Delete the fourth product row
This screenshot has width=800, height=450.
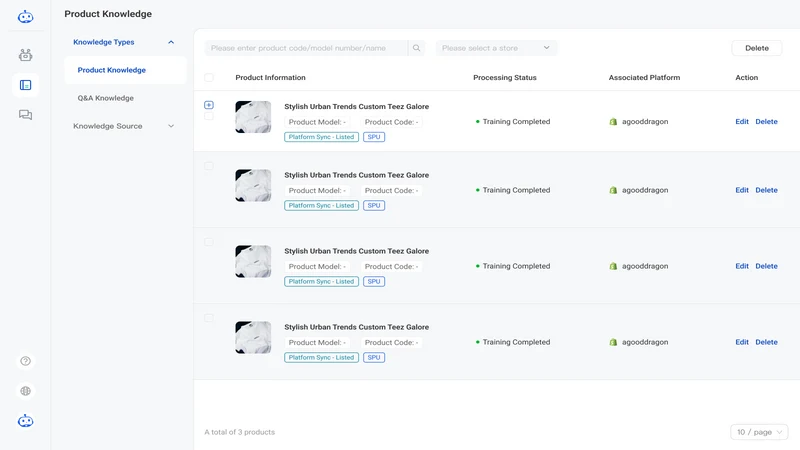766,342
